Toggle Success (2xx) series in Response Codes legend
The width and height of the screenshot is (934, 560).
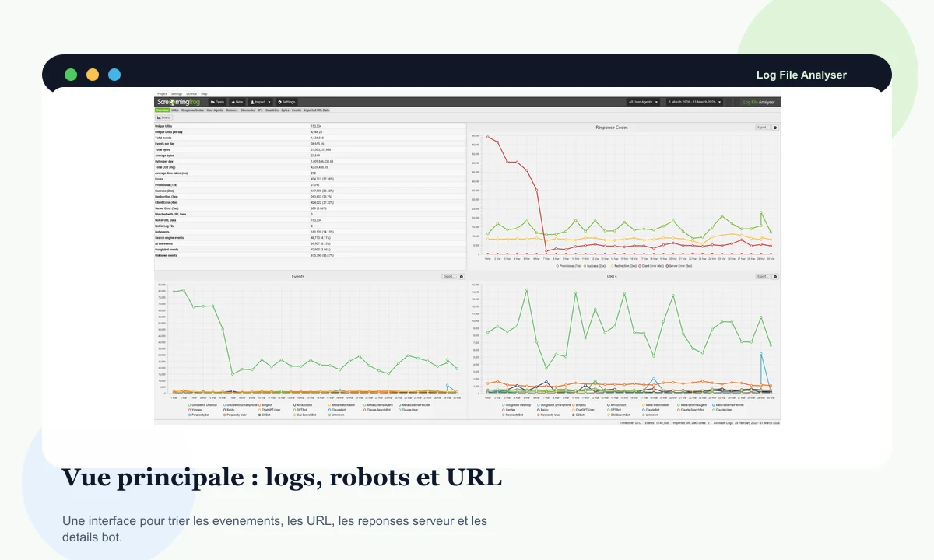pos(594,266)
